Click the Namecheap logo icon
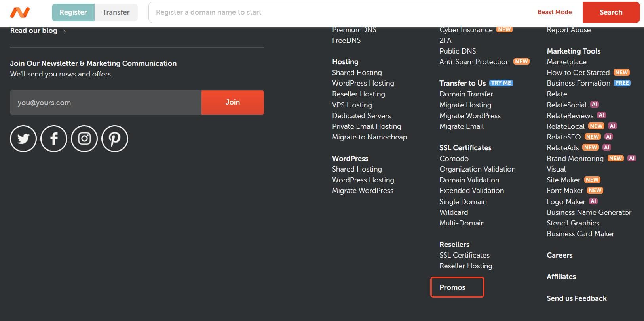The image size is (644, 321). click(x=20, y=12)
